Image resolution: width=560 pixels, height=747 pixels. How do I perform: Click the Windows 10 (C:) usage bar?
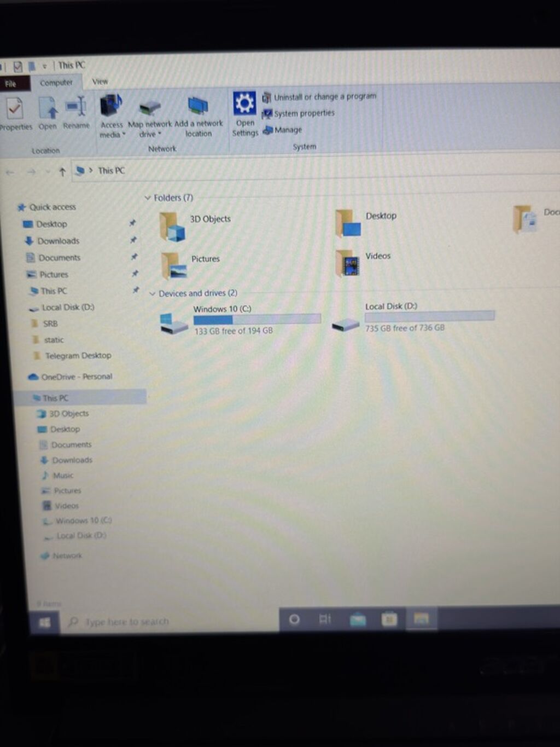point(257,319)
